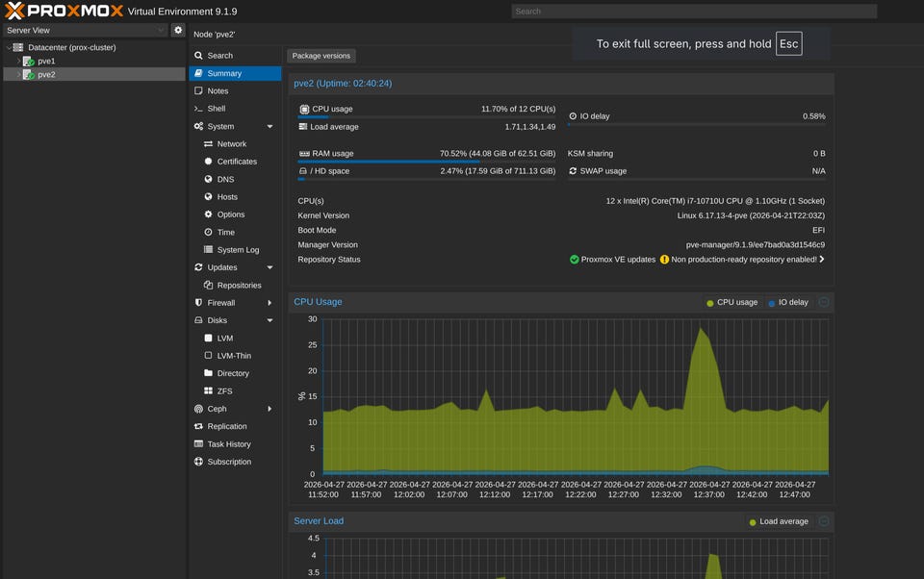
Task: Click the Repositories files icon
Action: coord(208,285)
